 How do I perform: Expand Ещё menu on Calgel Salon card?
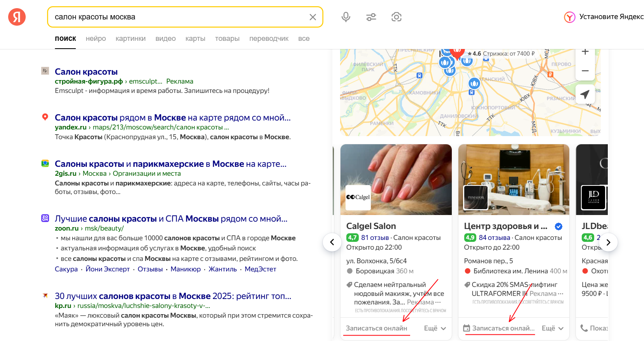[x=435, y=328]
